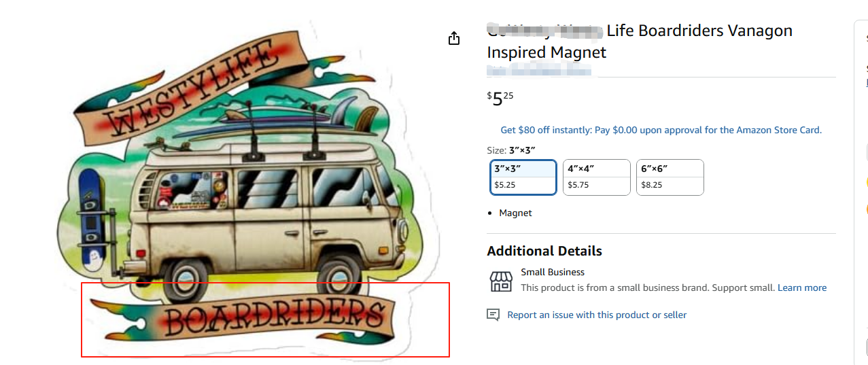Select the 3"×3" size option

tap(523, 177)
